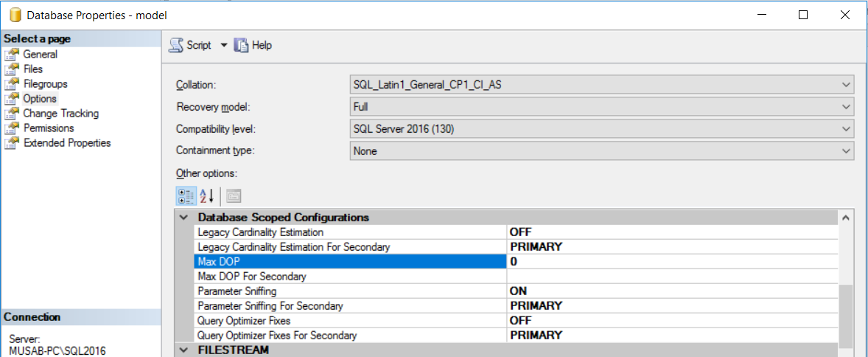
Task: Open the Recovery model dropdown
Action: [601, 106]
